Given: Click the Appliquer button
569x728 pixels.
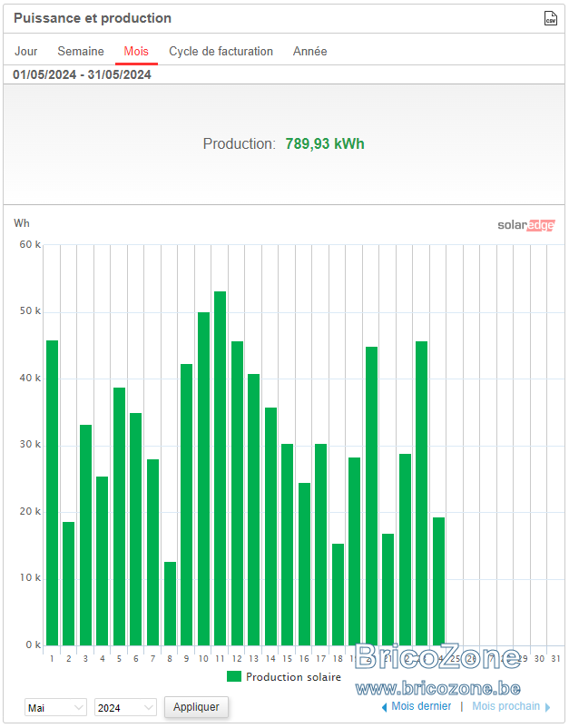Looking at the screenshot, I should tap(196, 706).
